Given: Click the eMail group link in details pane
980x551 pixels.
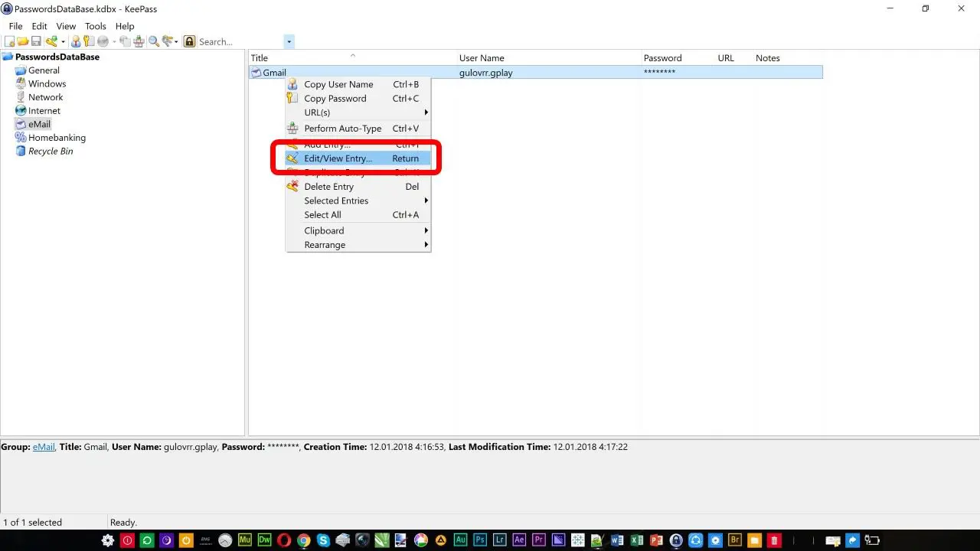Looking at the screenshot, I should pos(44,447).
